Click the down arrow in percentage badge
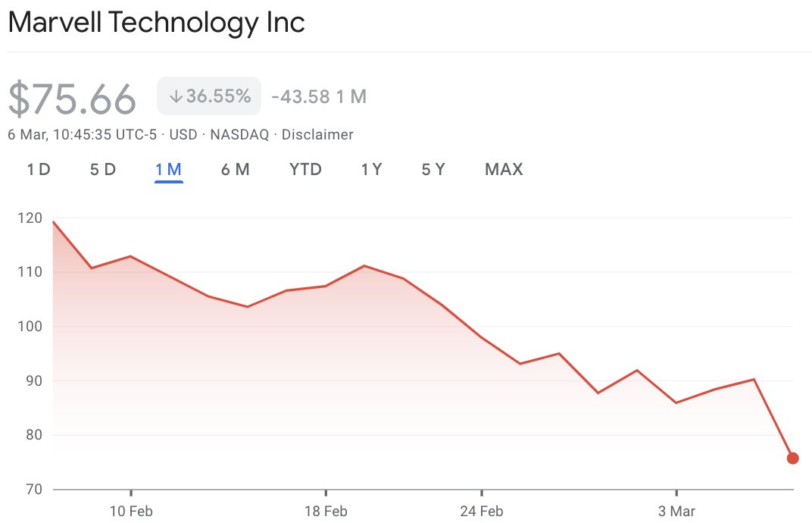Screen dimensions: 812x523 [176, 96]
